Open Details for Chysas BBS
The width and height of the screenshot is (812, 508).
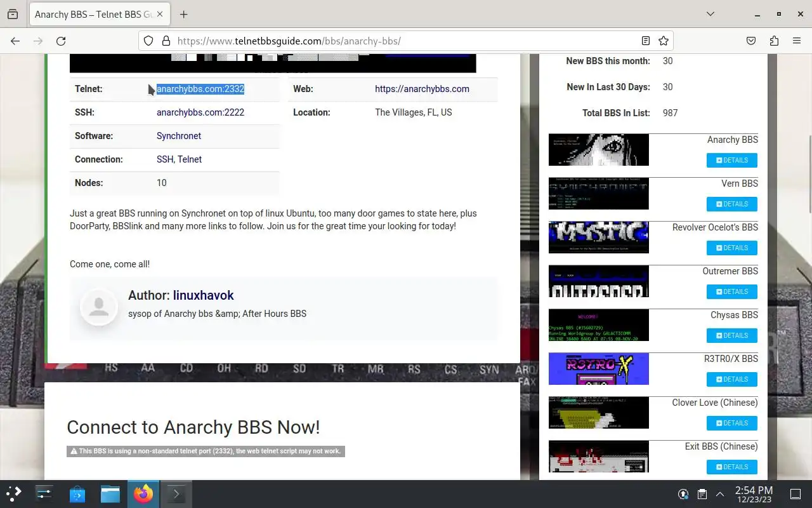click(732, 335)
